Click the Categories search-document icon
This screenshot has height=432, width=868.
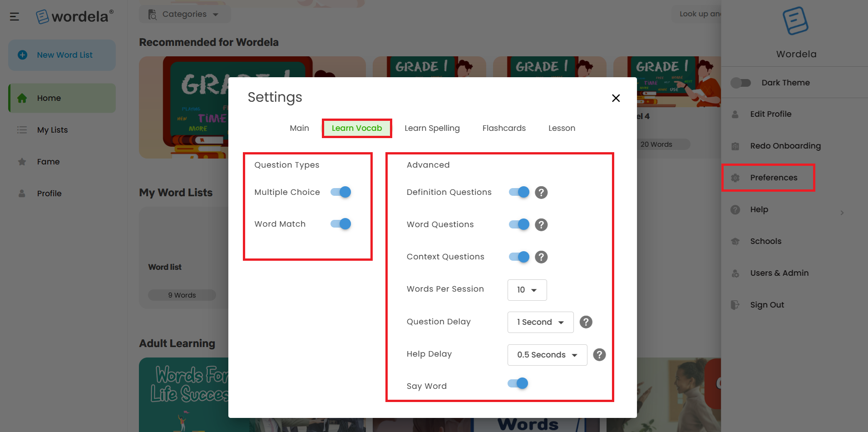pyautogui.click(x=152, y=15)
